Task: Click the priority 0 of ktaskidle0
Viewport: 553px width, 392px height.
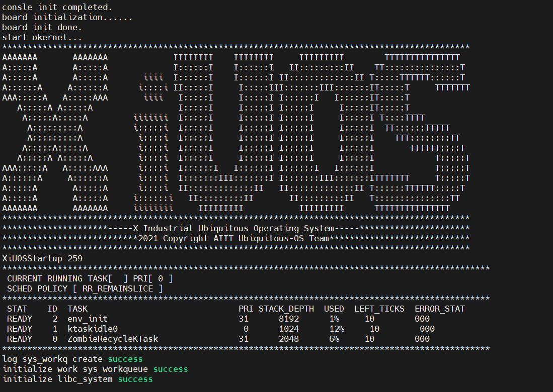Action: tap(246, 329)
